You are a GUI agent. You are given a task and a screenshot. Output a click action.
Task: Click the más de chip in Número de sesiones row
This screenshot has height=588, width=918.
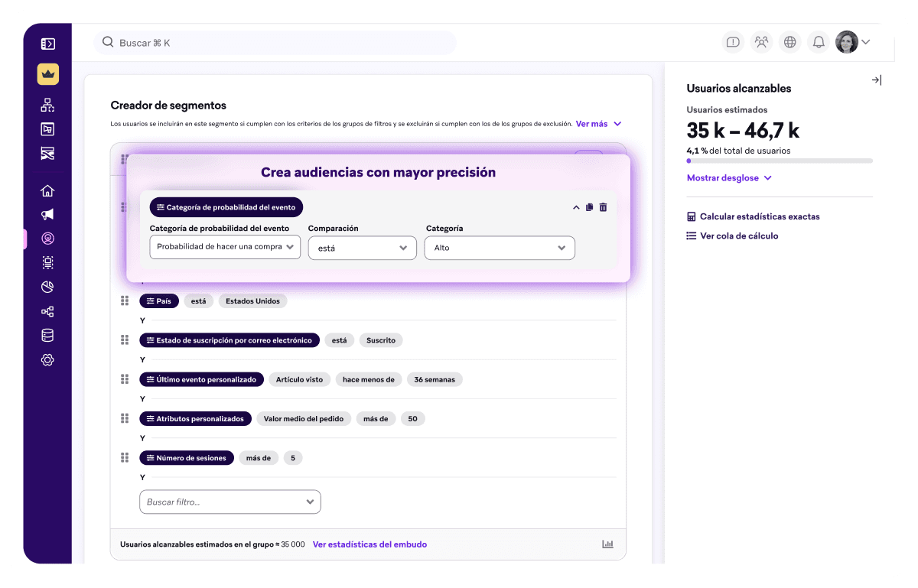tap(259, 458)
